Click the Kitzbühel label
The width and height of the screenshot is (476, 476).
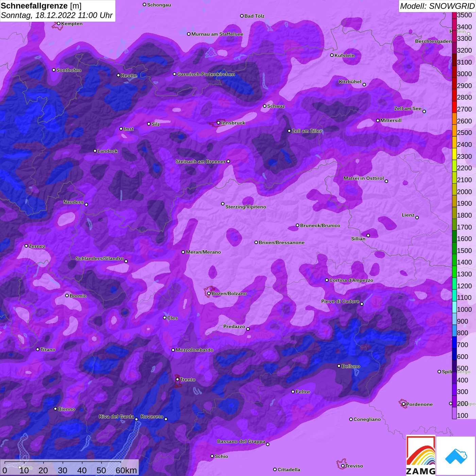point(350,82)
